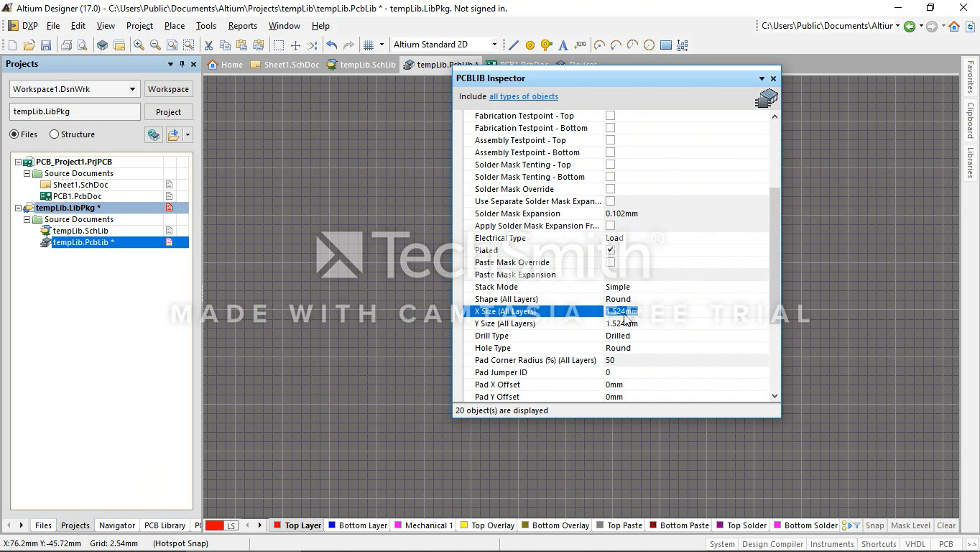Collapse the PCB_Project1.PrjPCB tree node

click(x=19, y=162)
